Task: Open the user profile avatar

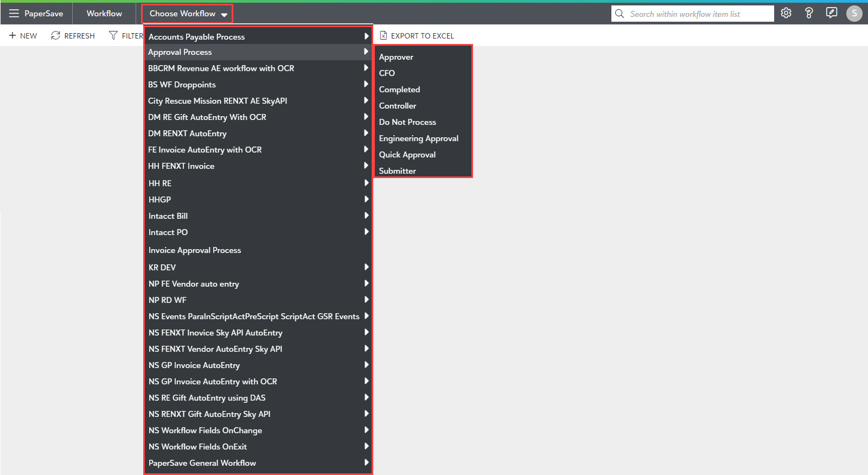Action: click(x=854, y=14)
